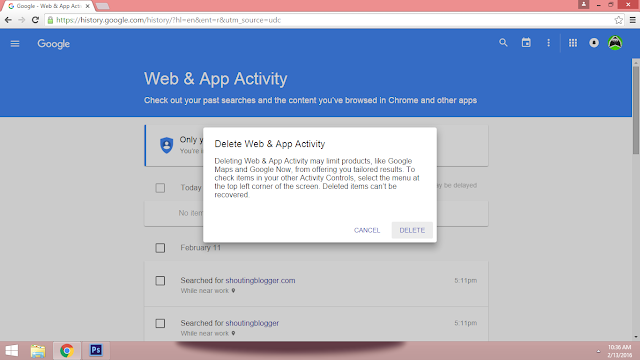Open the Google hamburger main menu
The image size is (640, 360).
point(15,44)
